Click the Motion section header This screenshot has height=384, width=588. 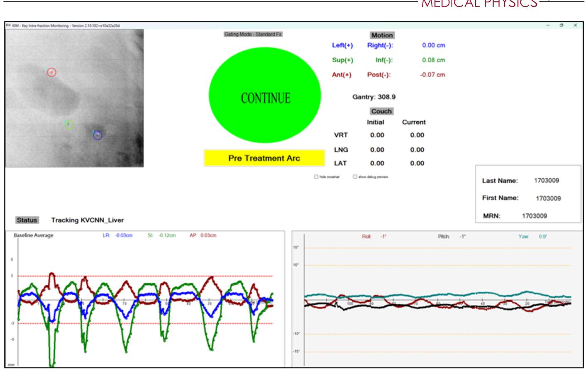click(382, 35)
